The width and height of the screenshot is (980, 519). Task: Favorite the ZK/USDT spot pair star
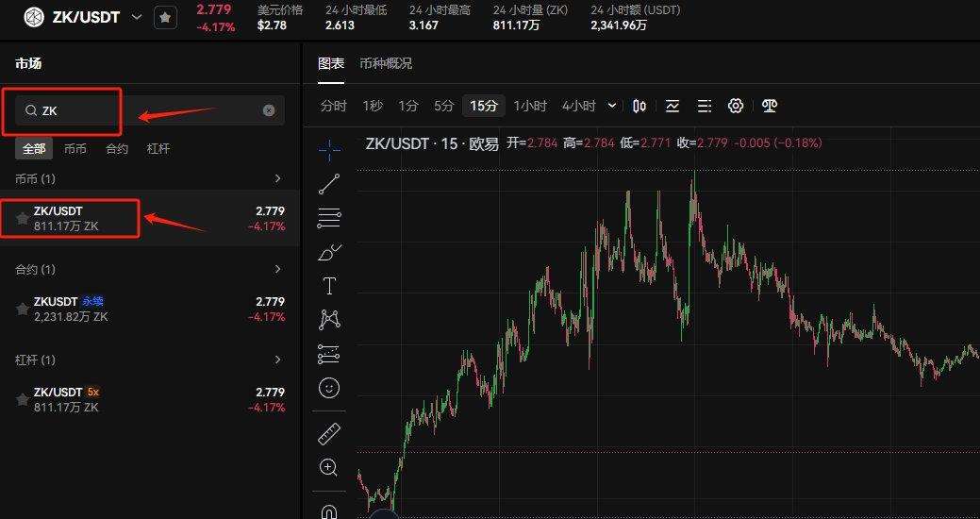pyautogui.click(x=23, y=219)
